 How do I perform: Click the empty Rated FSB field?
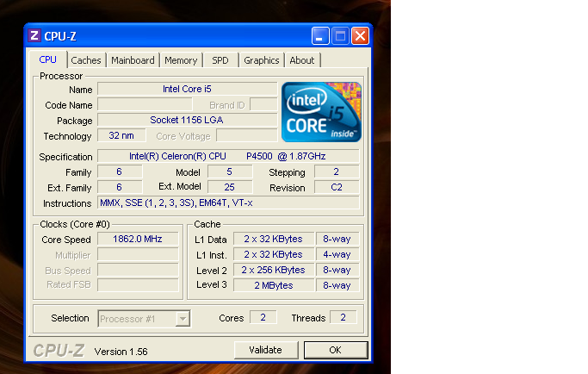(x=138, y=285)
